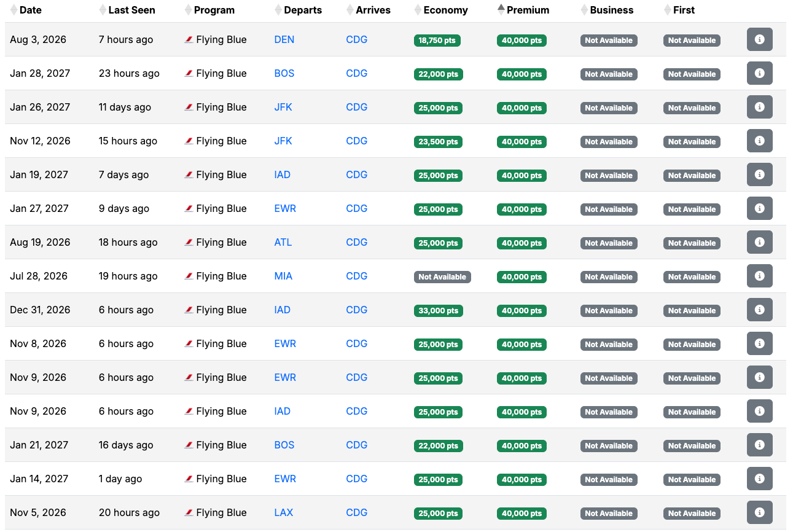This screenshot has width=793, height=532.
Task: Click the Nov 5, 2026 date cell
Action: pyautogui.click(x=38, y=512)
